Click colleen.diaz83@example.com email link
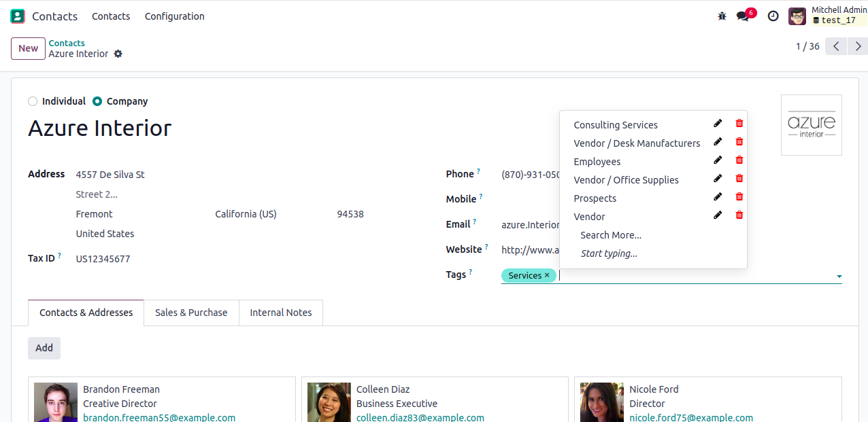Screen dimensions: 868x422 pyautogui.click(x=420, y=417)
